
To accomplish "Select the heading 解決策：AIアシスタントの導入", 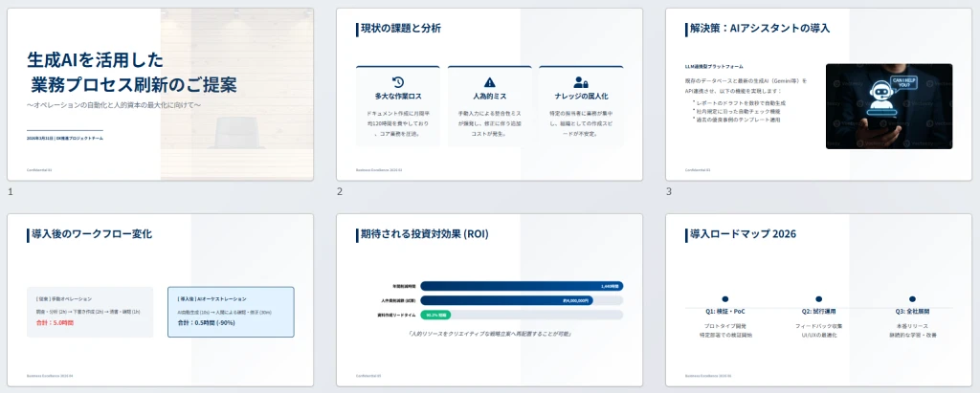I will pos(759,28).
